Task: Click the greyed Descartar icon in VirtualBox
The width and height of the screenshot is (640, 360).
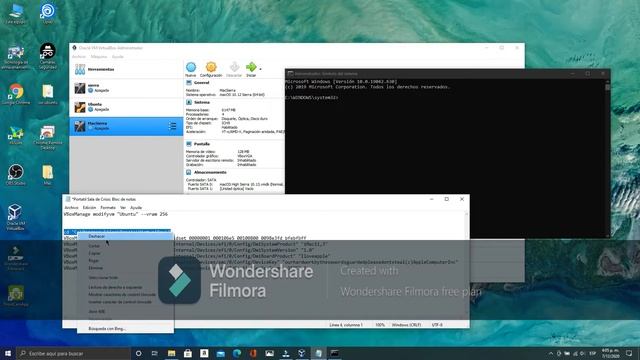Action: point(234,69)
